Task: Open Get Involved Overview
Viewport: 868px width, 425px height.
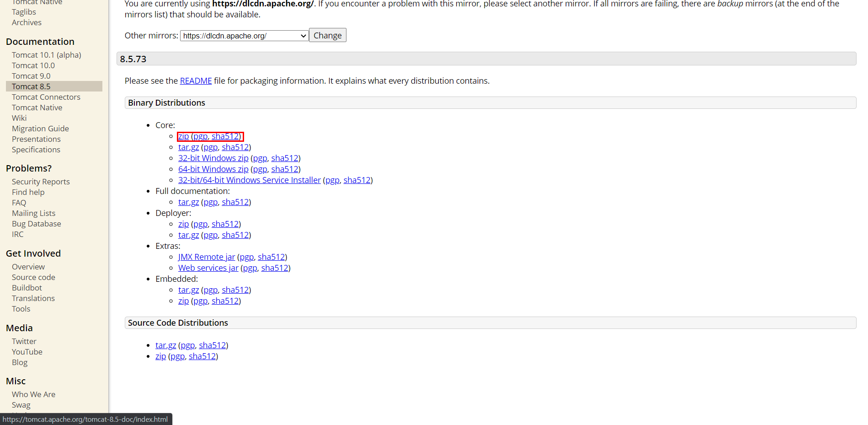Action: (28, 267)
